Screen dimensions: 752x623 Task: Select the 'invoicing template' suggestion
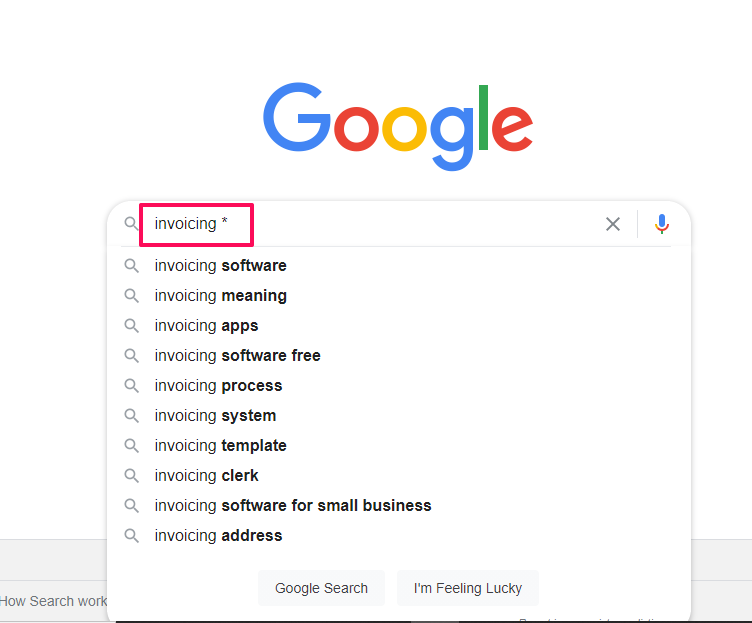220,446
